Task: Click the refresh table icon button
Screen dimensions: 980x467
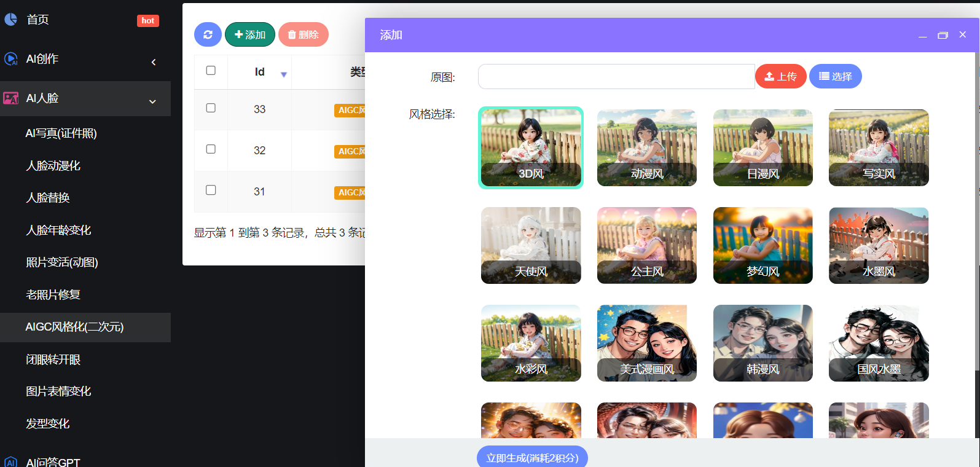Action: click(x=208, y=34)
